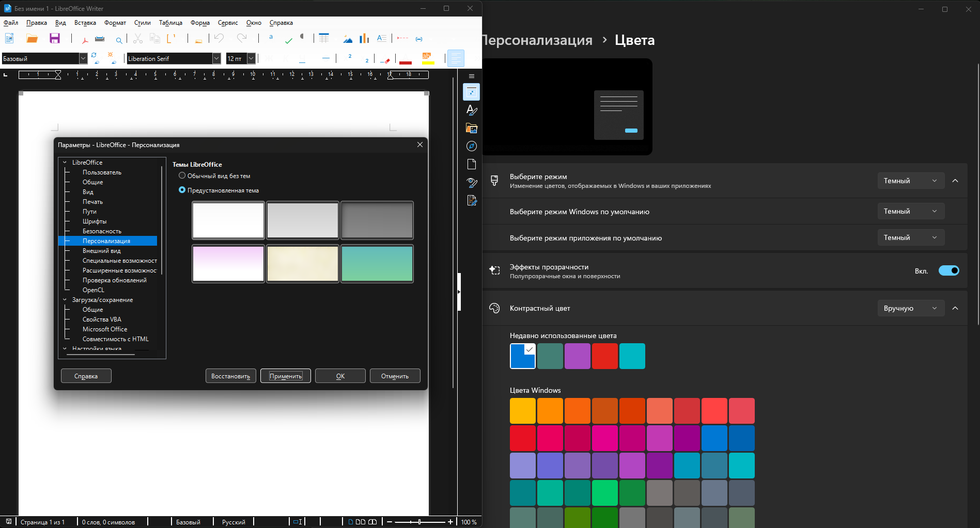Run spell check with the checkmark icon
980x528 pixels.
point(288,39)
